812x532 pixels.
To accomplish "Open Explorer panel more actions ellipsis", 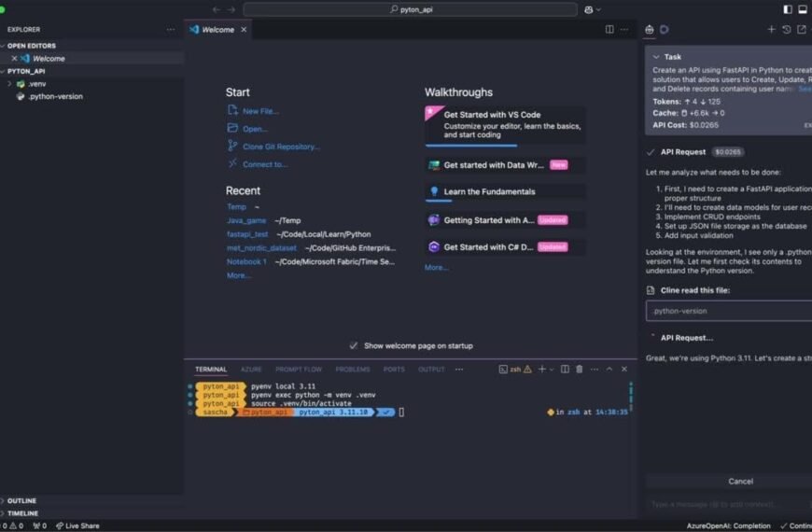I will click(x=171, y=30).
